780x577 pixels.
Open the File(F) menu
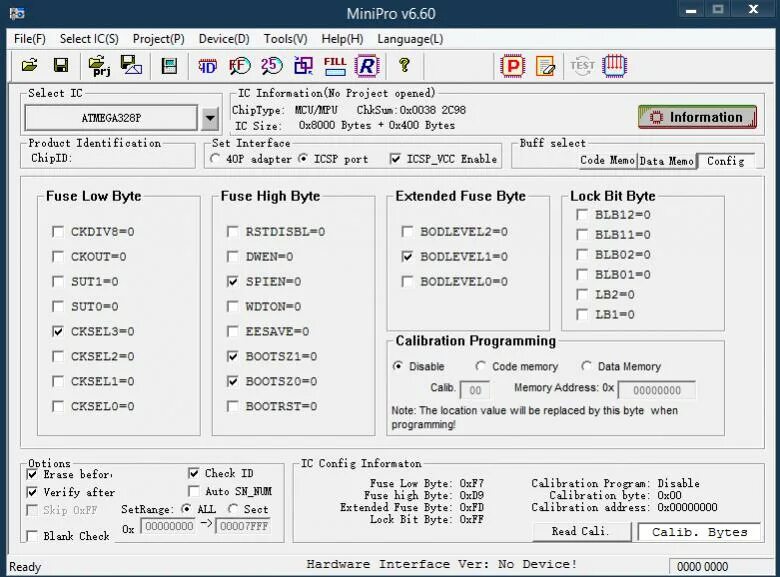30,39
